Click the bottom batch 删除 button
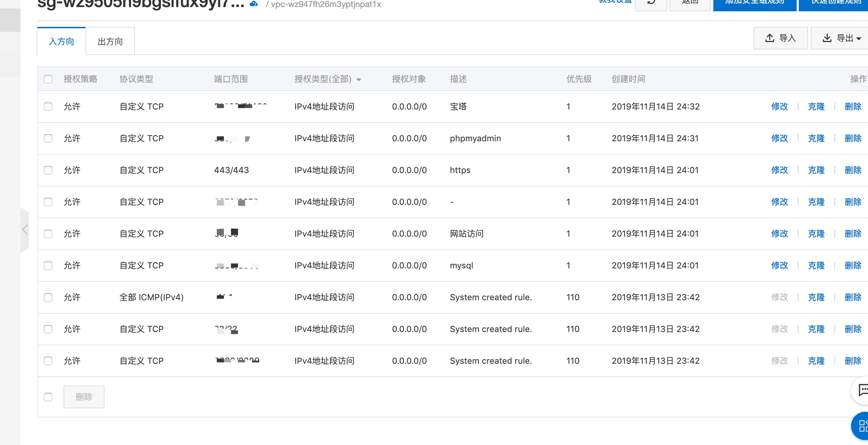 click(84, 397)
